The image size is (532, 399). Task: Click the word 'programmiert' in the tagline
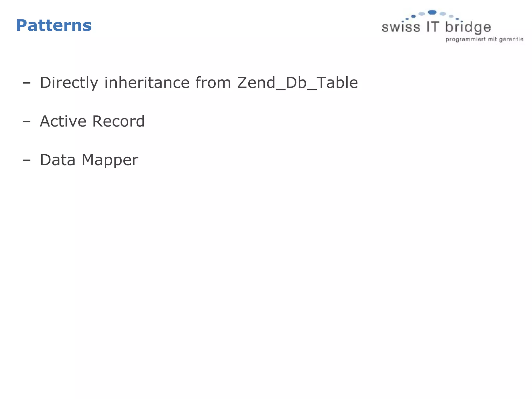[x=466, y=39]
